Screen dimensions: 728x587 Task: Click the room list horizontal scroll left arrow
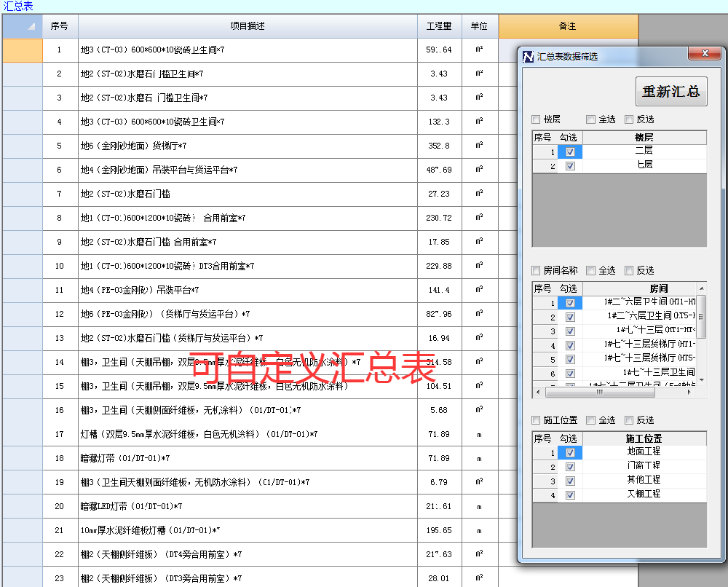click(x=538, y=393)
